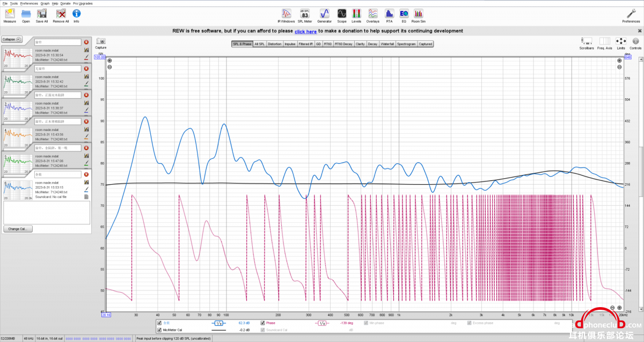Switch to the All SPL tab
644x342 pixels.
coord(260,44)
